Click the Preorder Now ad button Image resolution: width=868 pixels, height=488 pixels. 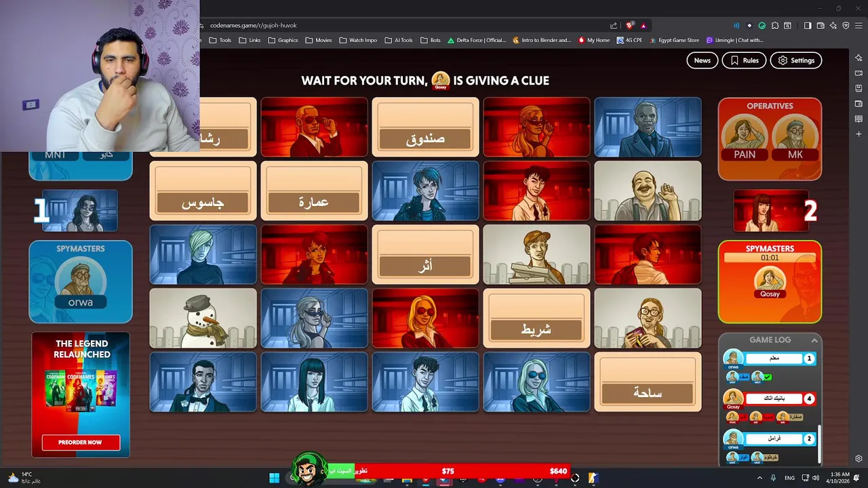tap(81, 442)
